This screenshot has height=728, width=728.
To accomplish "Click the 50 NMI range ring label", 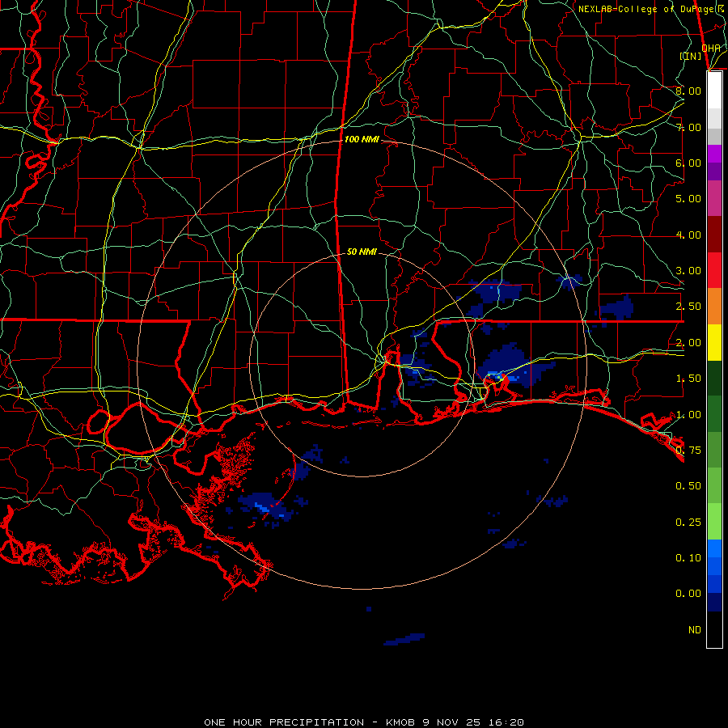I will tap(362, 252).
